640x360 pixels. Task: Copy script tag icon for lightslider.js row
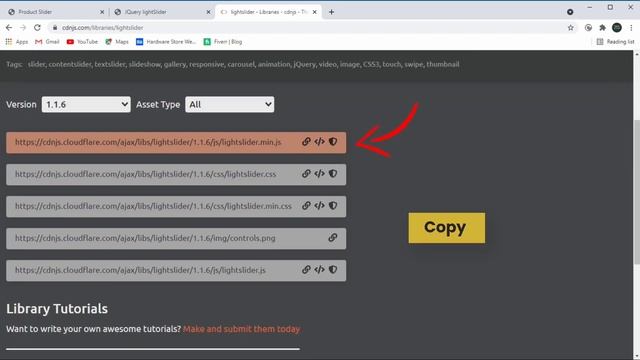(320, 270)
